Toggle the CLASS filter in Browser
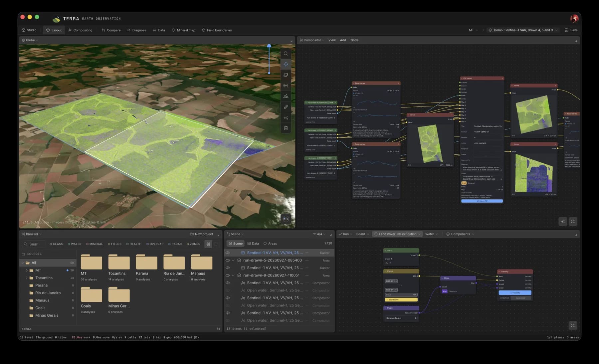Screen dimensions: 599x364 (x=56, y=244)
